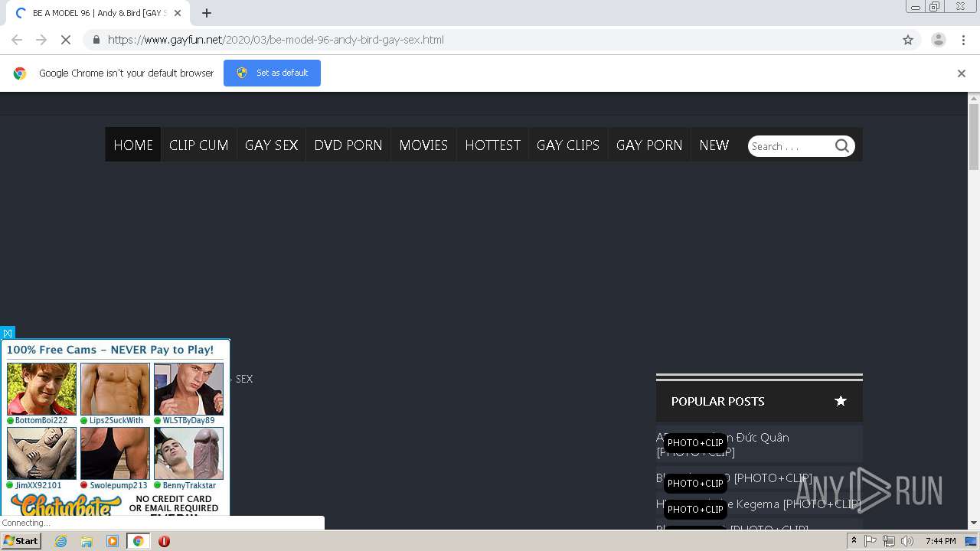The width and height of the screenshot is (980, 551).
Task: Close the current browser tab
Action: [x=178, y=13]
